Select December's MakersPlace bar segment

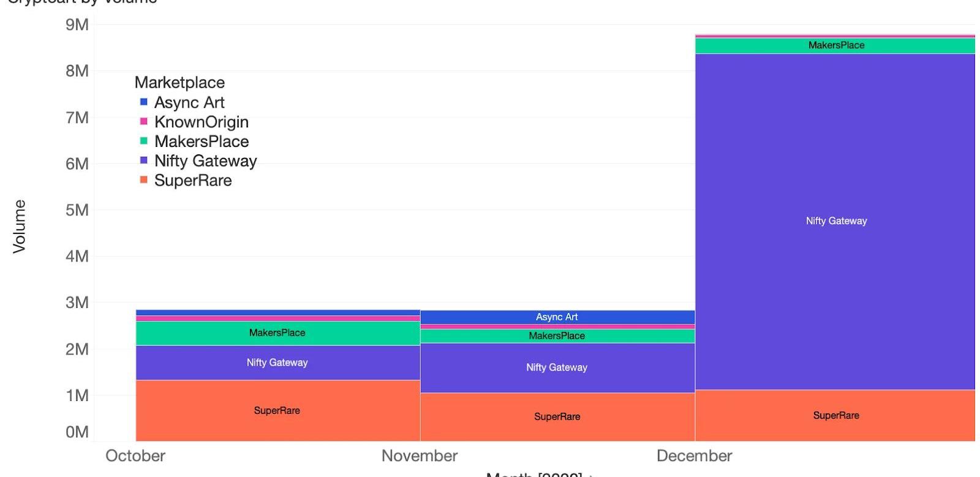pos(835,46)
